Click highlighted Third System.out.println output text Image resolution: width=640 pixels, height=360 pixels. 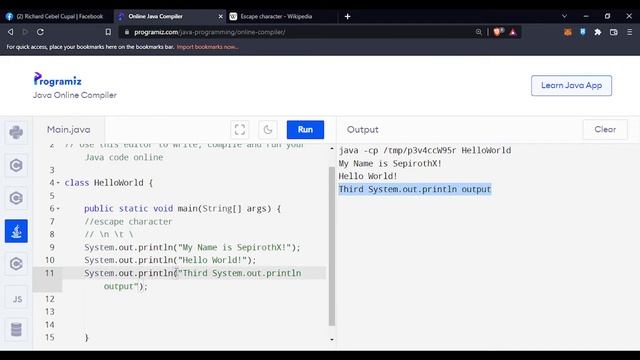tap(415, 189)
